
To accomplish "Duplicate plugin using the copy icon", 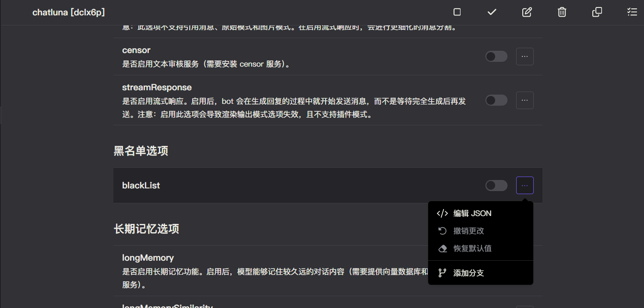I will click(x=597, y=12).
